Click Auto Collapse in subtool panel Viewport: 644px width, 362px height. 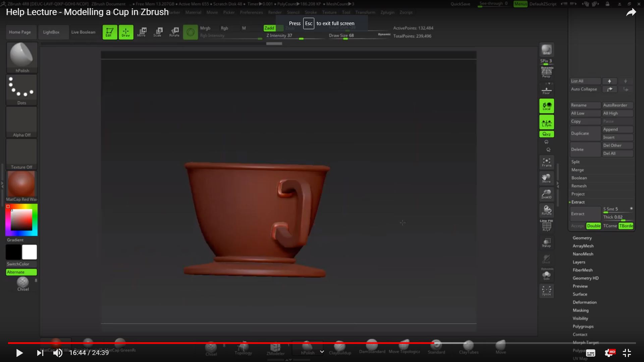(x=585, y=89)
